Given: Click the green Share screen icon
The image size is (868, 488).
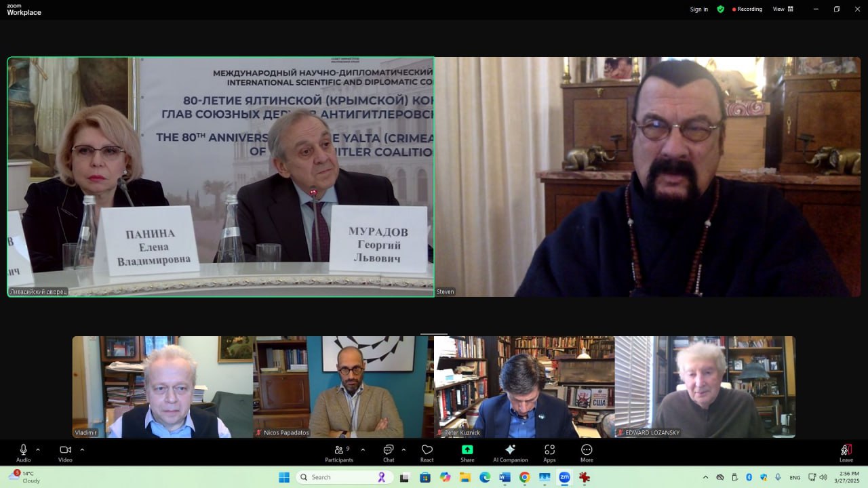Looking at the screenshot, I should [467, 450].
